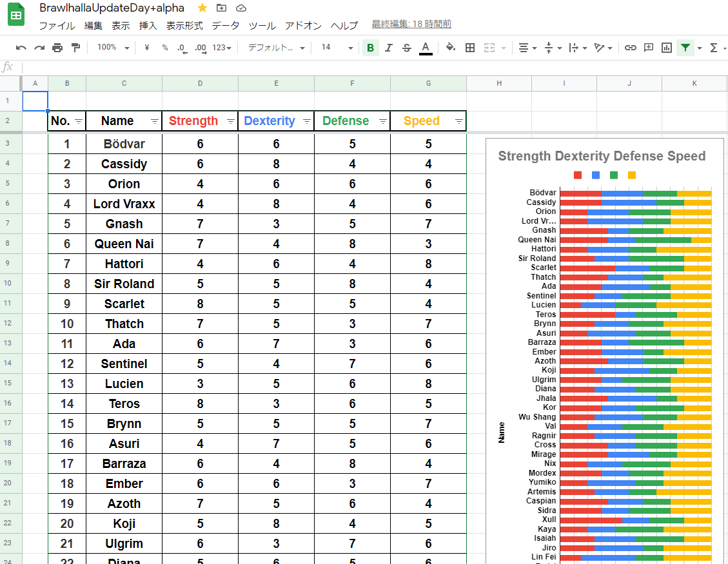Open the zoom 100% dropdown
The width and height of the screenshot is (728, 564).
tap(113, 47)
